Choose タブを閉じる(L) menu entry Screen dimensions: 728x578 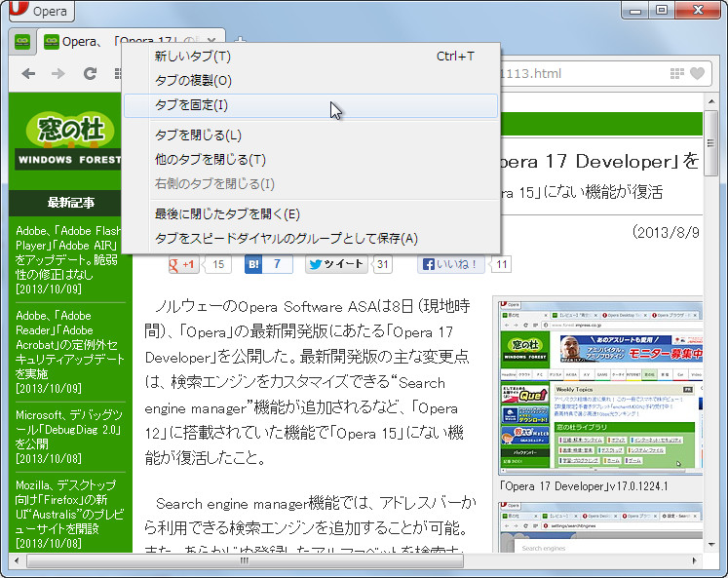[311, 135]
